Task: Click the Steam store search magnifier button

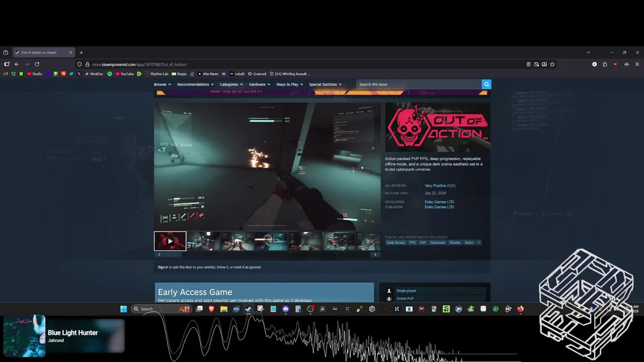Action: (486, 84)
